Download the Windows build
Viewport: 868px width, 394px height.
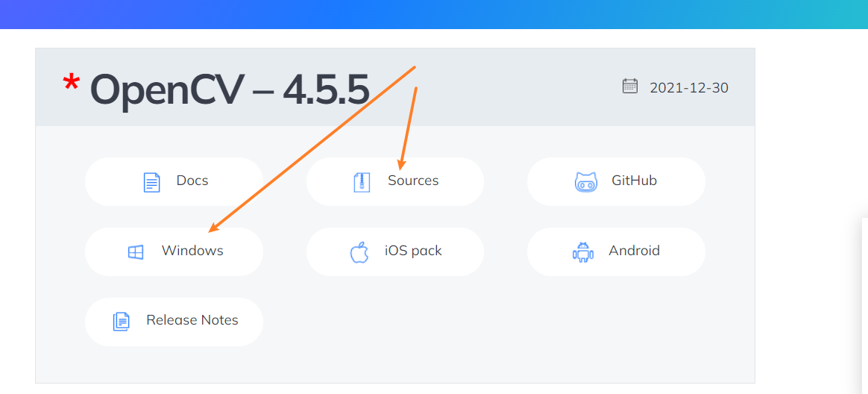pos(174,251)
